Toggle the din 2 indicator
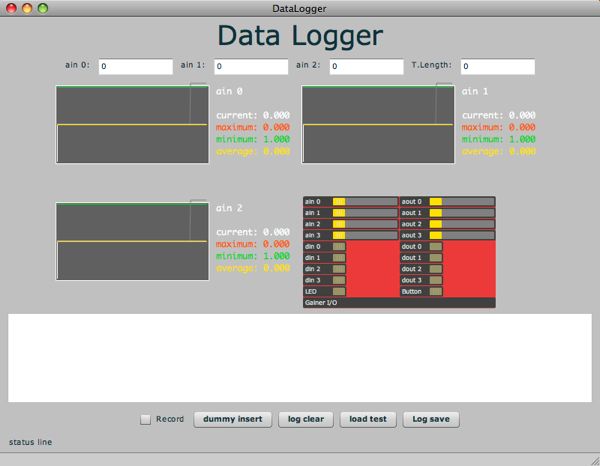 point(338,269)
